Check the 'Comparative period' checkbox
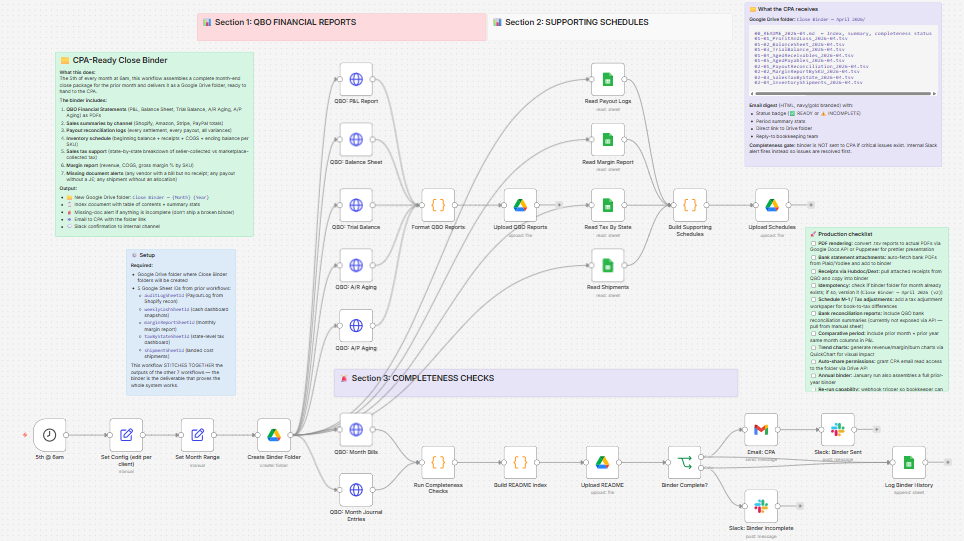 tap(813, 333)
